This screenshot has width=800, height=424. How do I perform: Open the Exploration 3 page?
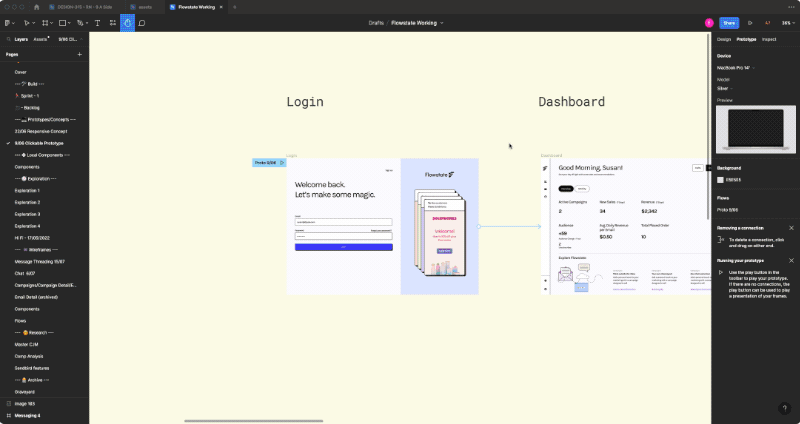[x=27, y=214]
